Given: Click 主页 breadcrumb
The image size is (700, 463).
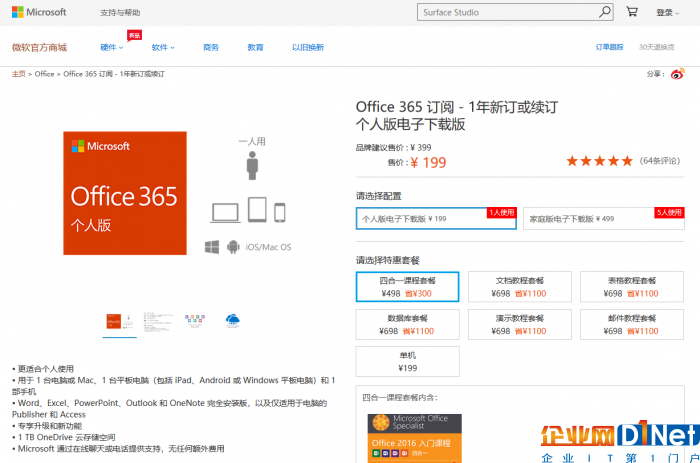Looking at the screenshot, I should [x=19, y=74].
